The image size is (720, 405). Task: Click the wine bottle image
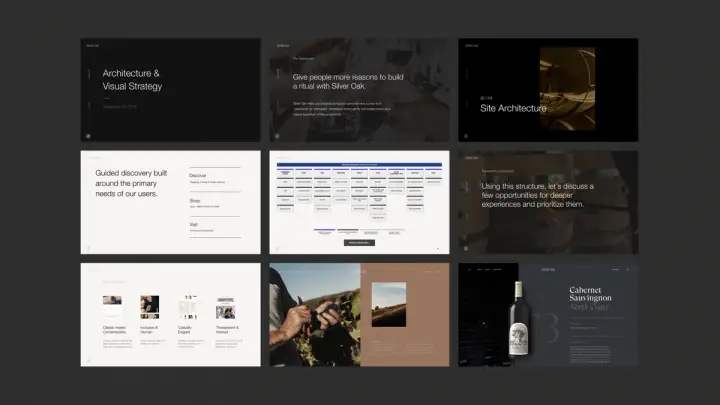click(518, 318)
